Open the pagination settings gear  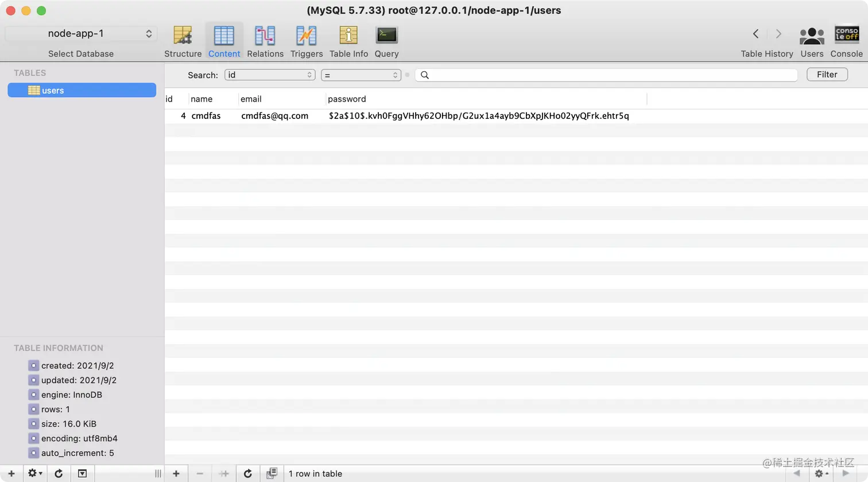pos(821,473)
